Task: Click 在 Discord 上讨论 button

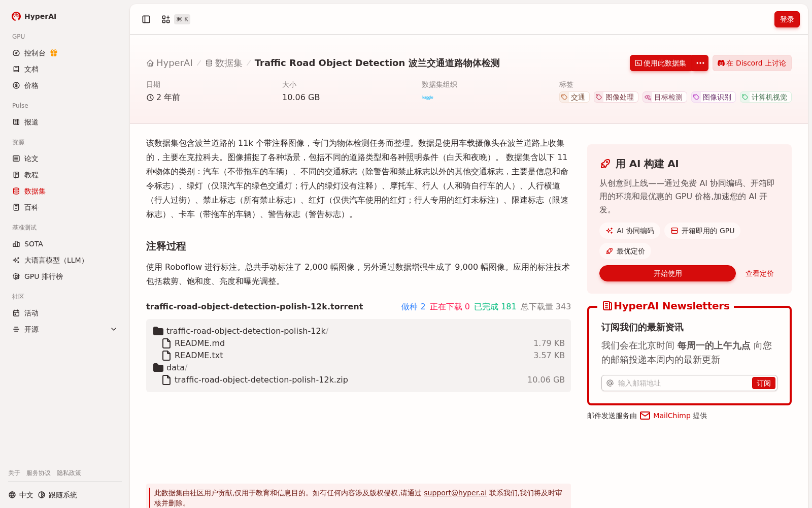Action: tap(752, 63)
